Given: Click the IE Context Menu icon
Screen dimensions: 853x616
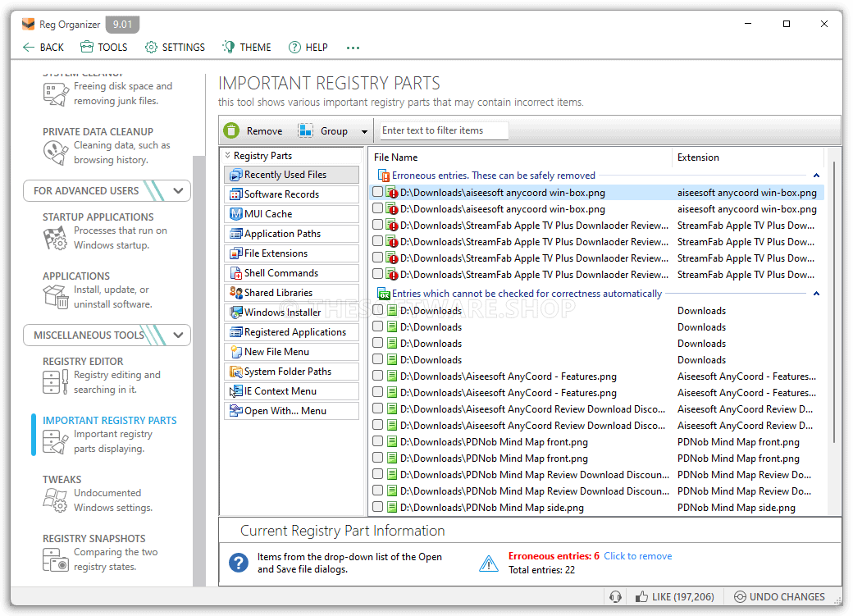Looking at the screenshot, I should (x=235, y=391).
